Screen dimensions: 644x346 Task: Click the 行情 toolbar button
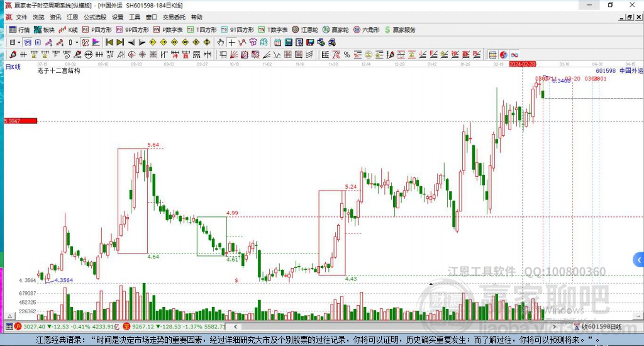[19, 30]
